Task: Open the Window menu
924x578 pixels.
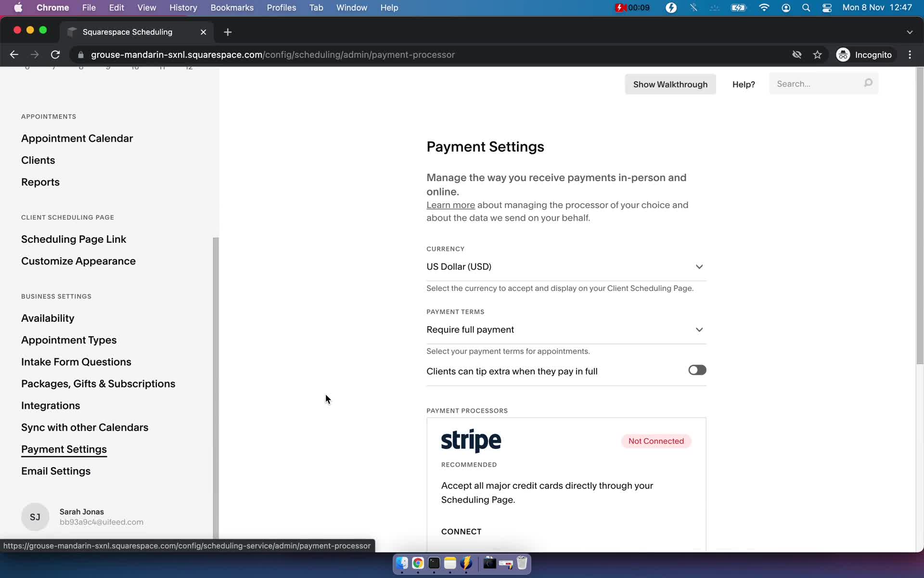Action: (351, 8)
